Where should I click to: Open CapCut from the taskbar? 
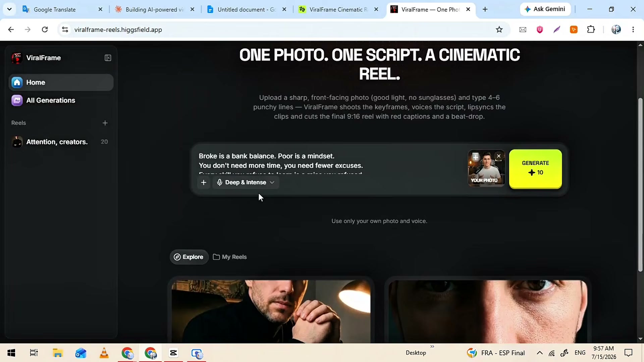click(173, 353)
